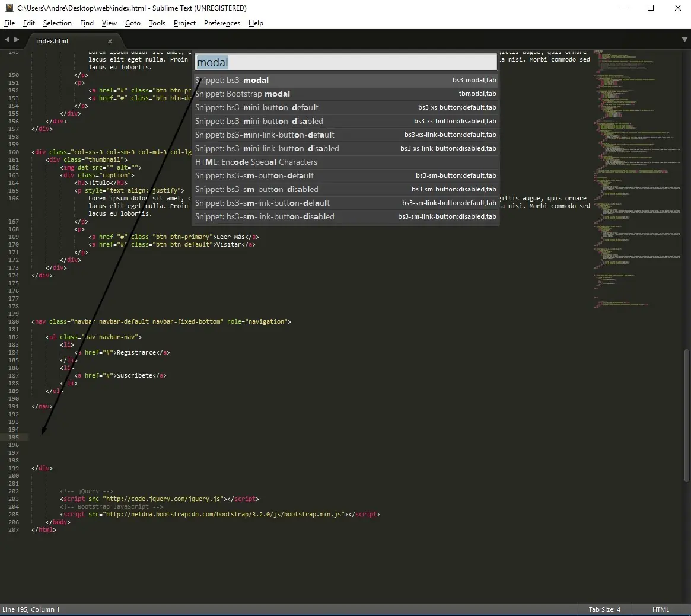
Task: Open the Find menu
Action: point(87,23)
